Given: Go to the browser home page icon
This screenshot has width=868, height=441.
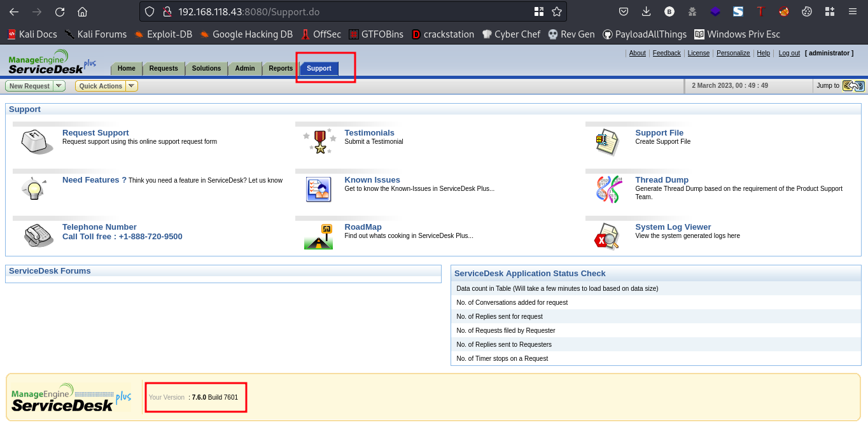Looking at the screenshot, I should pos(82,11).
